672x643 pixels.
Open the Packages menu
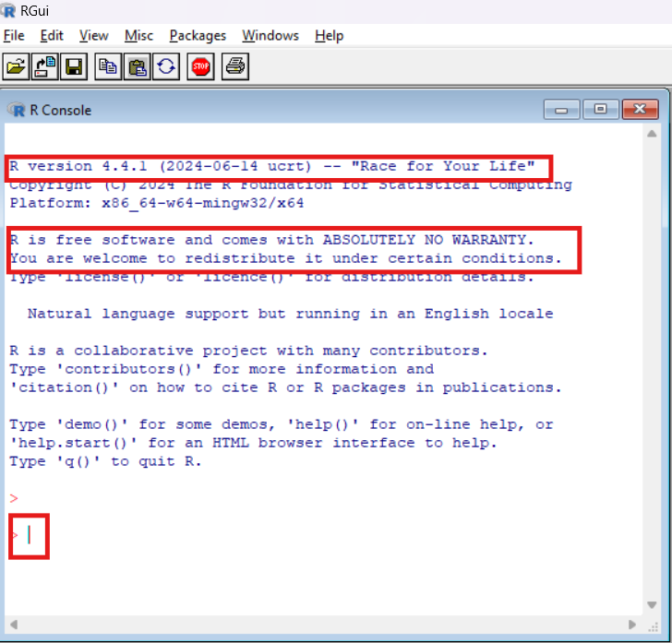[x=198, y=35]
